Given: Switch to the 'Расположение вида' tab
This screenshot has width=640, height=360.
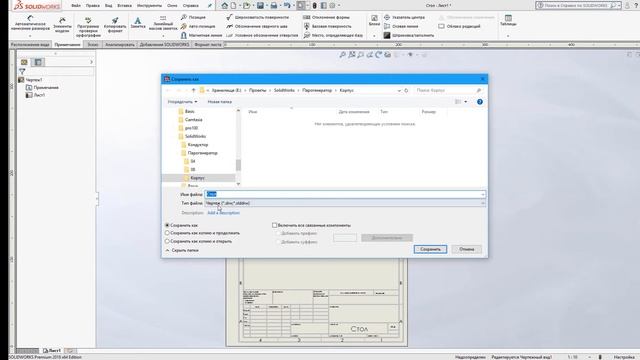Looking at the screenshot, I should point(30,44).
